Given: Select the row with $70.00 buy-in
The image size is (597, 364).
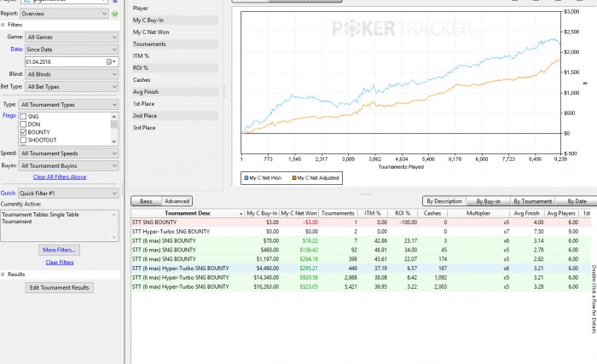Looking at the screenshot, I should [x=361, y=240].
